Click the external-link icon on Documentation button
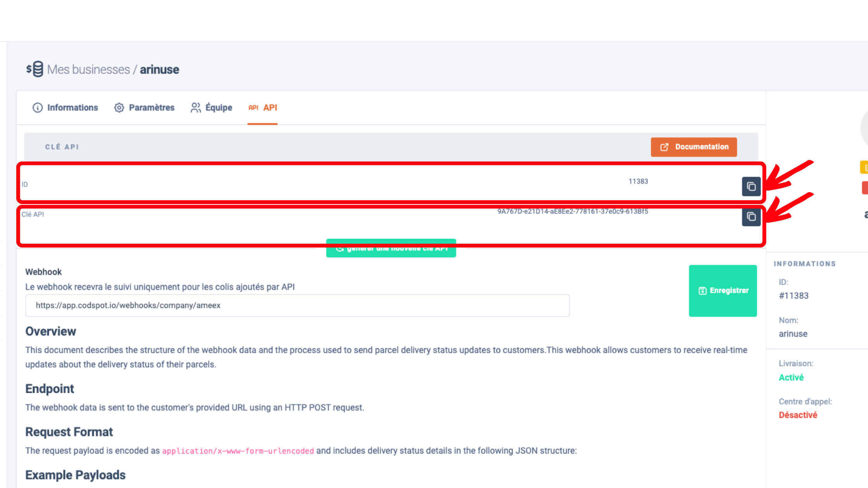Screen dimensions: 868x488 pos(665,147)
